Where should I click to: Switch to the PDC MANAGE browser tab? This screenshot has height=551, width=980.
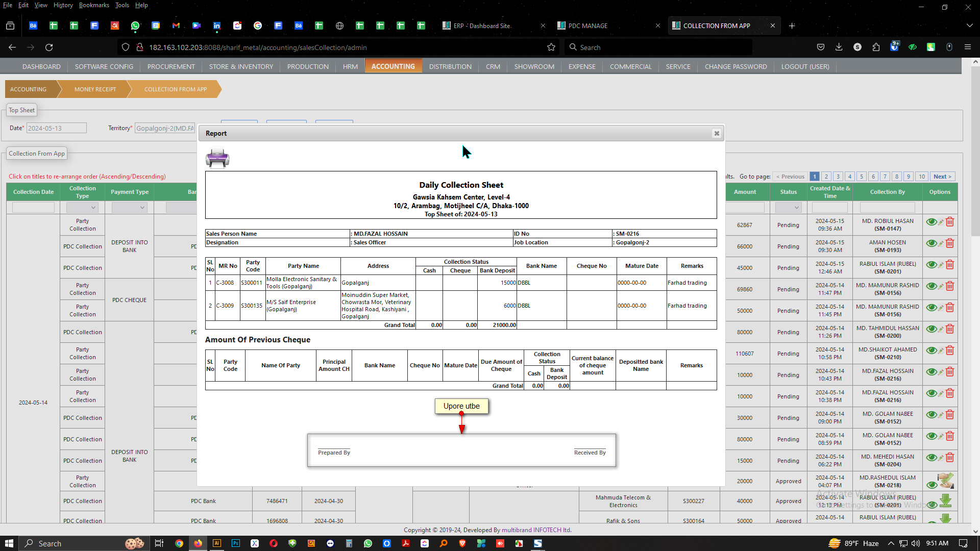point(587,26)
